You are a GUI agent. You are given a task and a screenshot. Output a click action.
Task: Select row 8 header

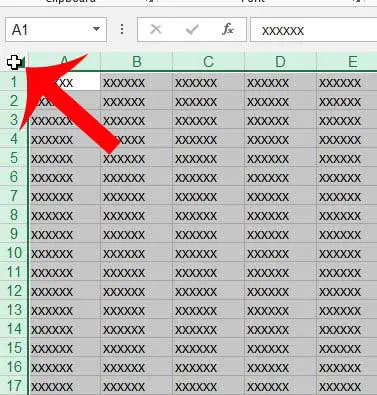coord(14,215)
